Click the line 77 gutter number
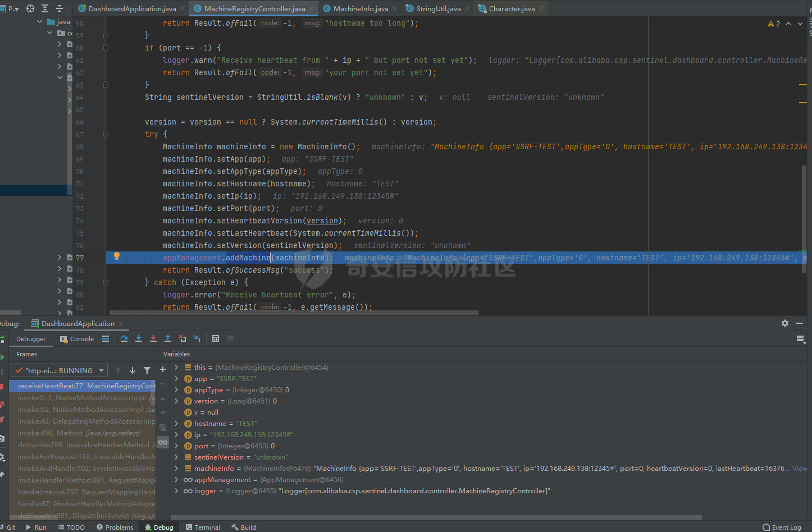 click(x=80, y=258)
